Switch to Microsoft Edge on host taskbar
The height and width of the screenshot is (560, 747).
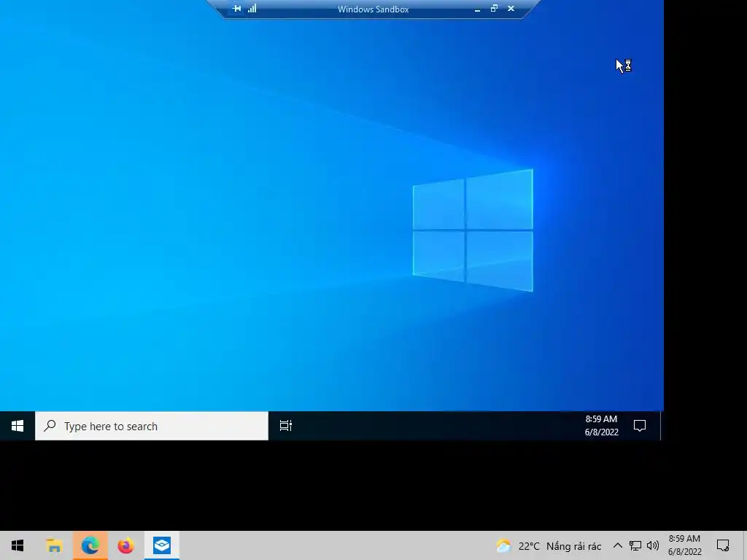[90, 545]
